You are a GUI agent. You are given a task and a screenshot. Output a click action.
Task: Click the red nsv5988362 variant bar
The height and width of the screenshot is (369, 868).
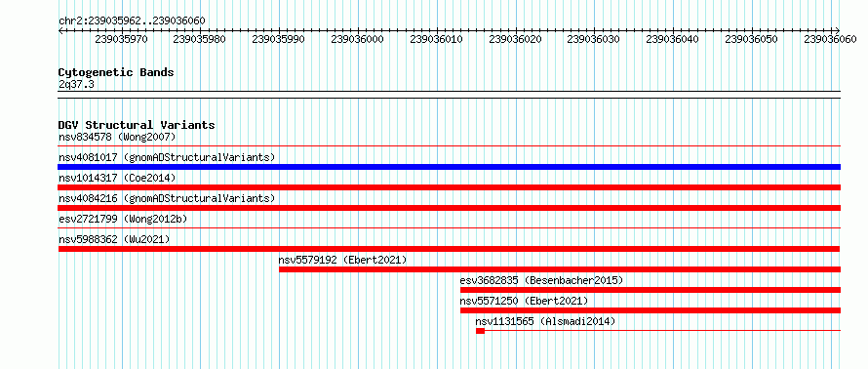point(449,249)
